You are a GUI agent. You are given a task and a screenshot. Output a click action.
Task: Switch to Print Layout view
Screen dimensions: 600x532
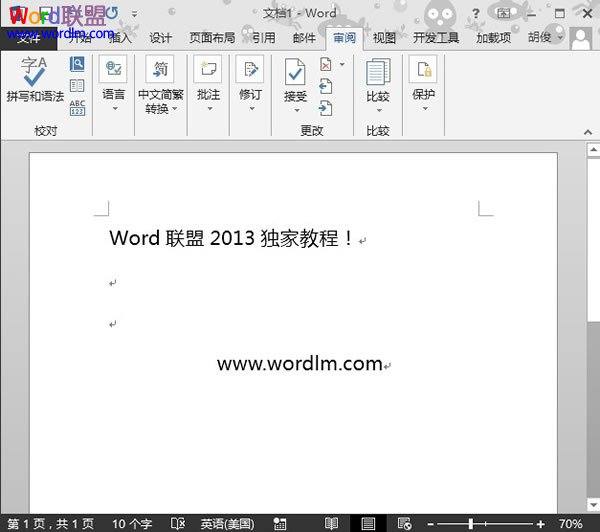pyautogui.click(x=368, y=523)
